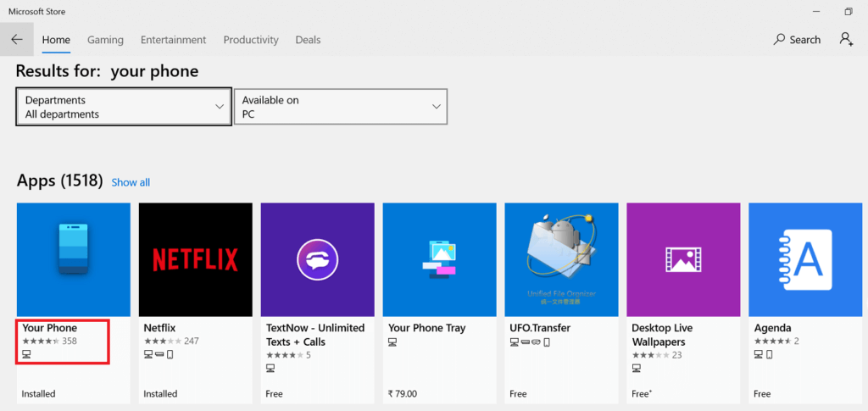The width and height of the screenshot is (868, 411).
Task: Click the Free label under UFO.Transfer
Action: (518, 394)
